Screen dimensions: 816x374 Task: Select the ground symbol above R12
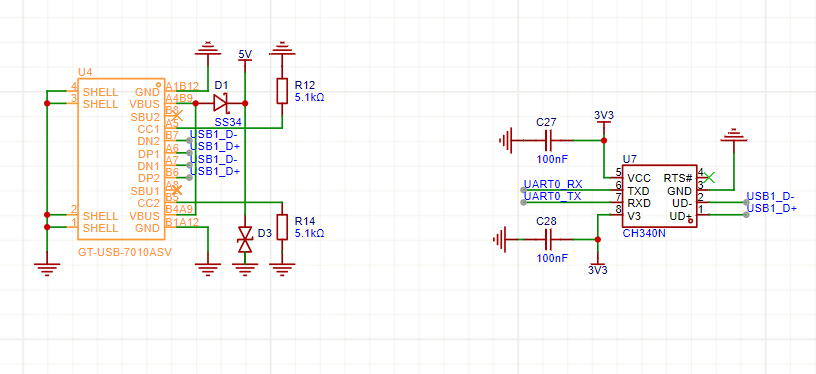click(282, 49)
